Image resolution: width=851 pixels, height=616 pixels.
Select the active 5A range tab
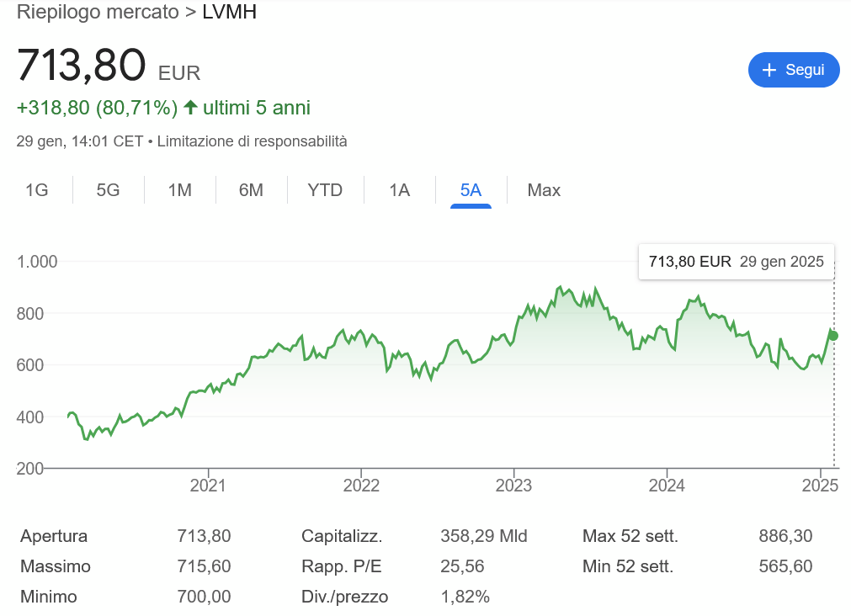471,190
